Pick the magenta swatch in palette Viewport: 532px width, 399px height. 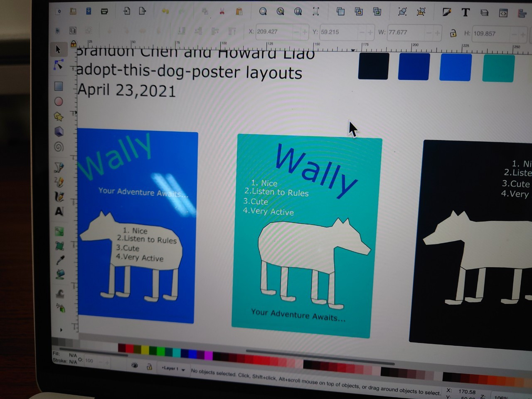pyautogui.click(x=208, y=355)
